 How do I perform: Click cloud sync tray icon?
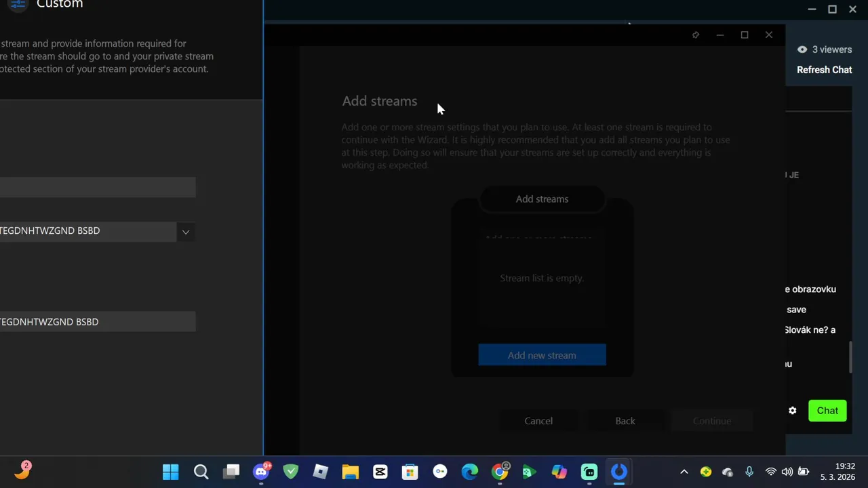(728, 472)
